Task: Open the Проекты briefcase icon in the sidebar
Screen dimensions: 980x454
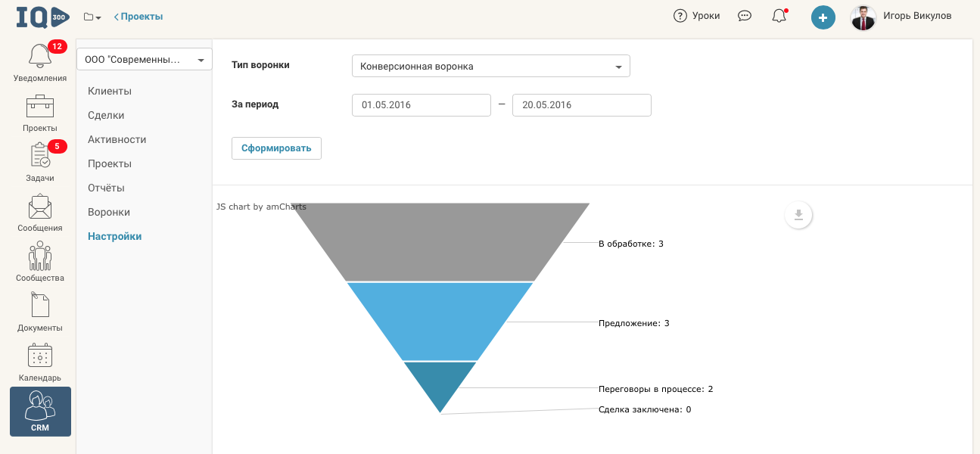Action: 39,107
